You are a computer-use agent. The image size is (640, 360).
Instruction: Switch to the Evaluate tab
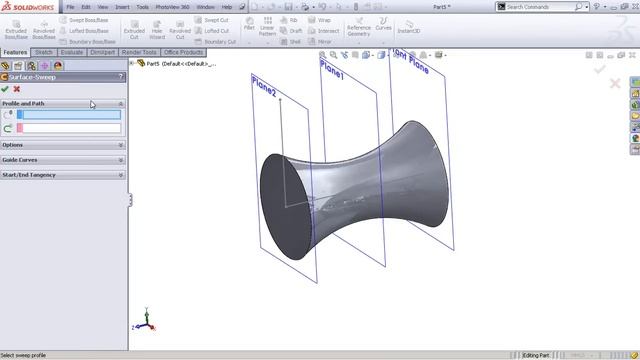pos(72,52)
